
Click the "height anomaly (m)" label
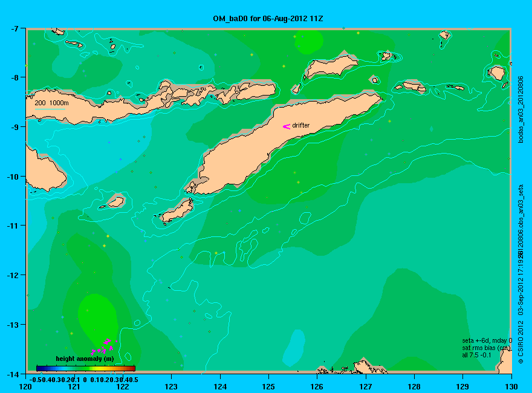pyautogui.click(x=85, y=359)
